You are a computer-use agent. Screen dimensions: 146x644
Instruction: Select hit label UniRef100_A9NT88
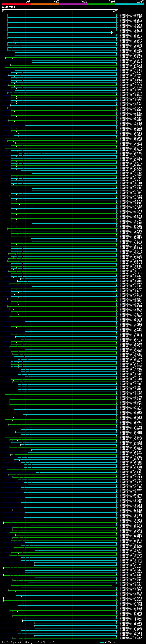pos(131,389)
